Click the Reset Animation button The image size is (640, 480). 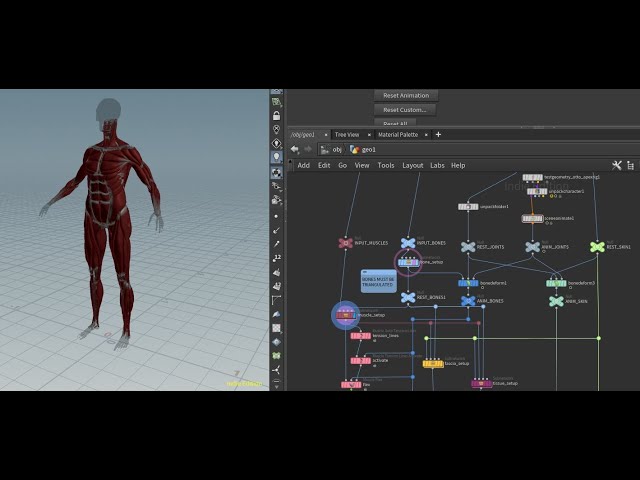coord(406,96)
